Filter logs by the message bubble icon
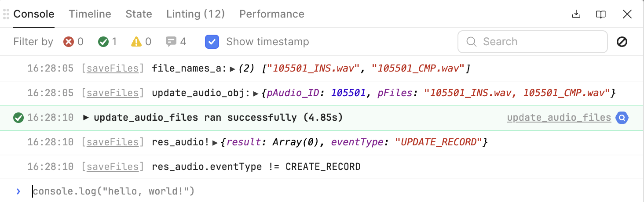This screenshot has width=644, height=202. (171, 42)
